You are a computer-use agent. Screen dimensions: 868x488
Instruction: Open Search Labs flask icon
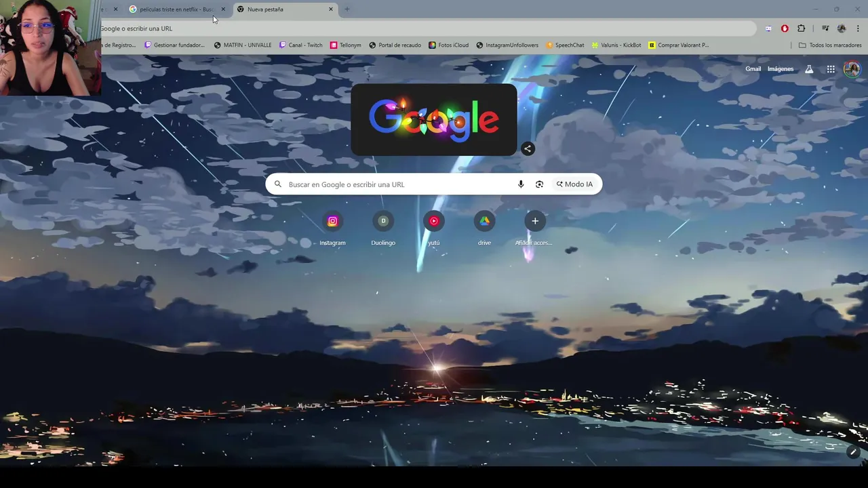coord(809,69)
